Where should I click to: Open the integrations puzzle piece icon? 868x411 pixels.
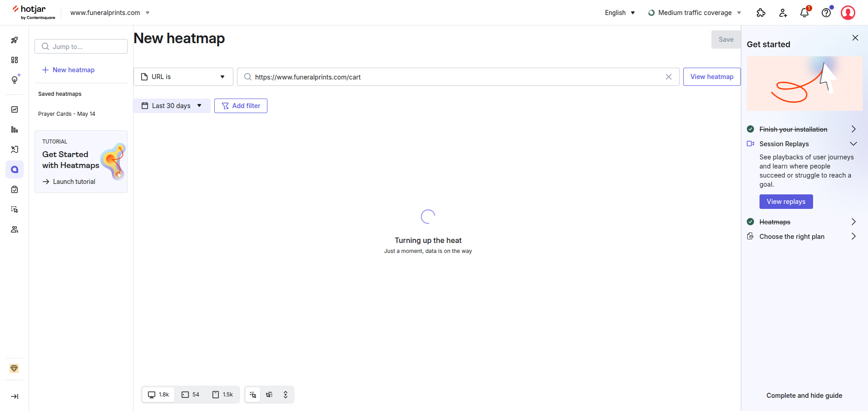(x=761, y=13)
